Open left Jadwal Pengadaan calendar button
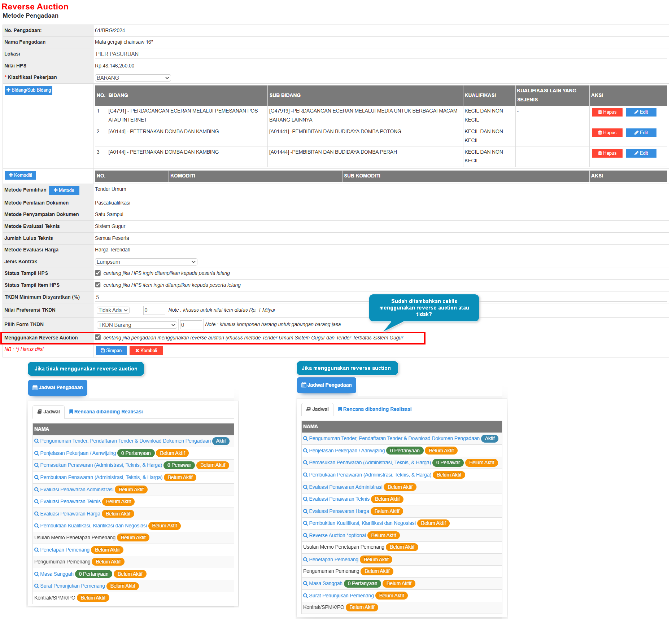 (x=58, y=388)
